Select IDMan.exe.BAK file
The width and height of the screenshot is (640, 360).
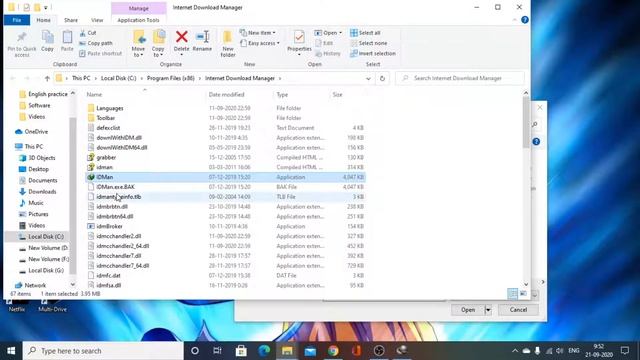(x=115, y=187)
